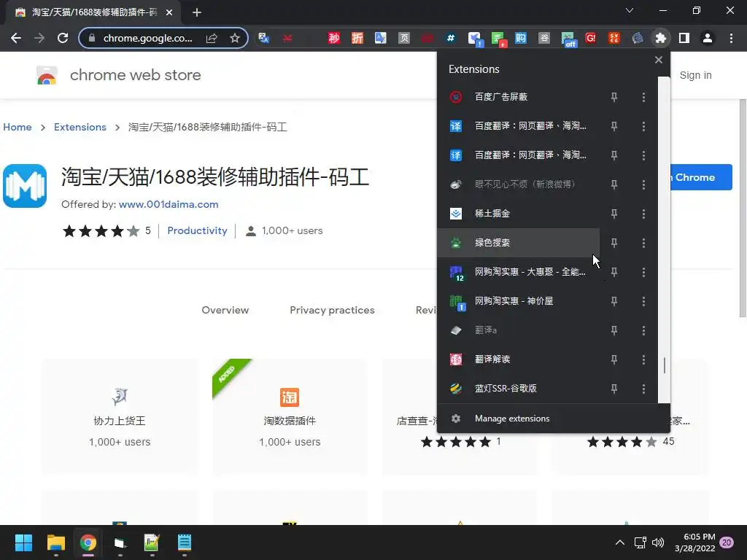The height and width of the screenshot is (560, 747).
Task: Click the 谷 extension icon
Action: click(544, 38)
